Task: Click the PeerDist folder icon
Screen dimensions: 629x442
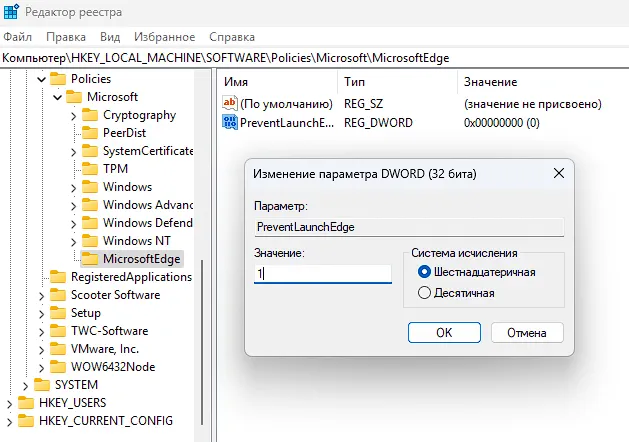Action: pos(90,133)
